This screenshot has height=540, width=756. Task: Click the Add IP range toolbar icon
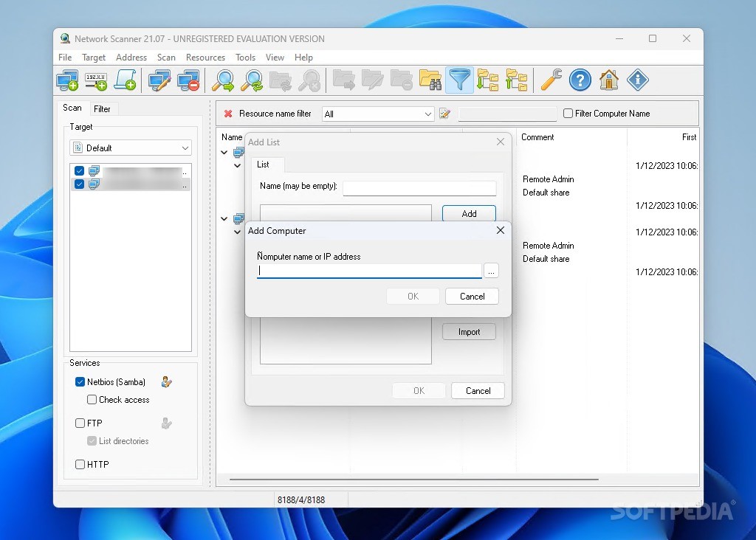click(96, 80)
